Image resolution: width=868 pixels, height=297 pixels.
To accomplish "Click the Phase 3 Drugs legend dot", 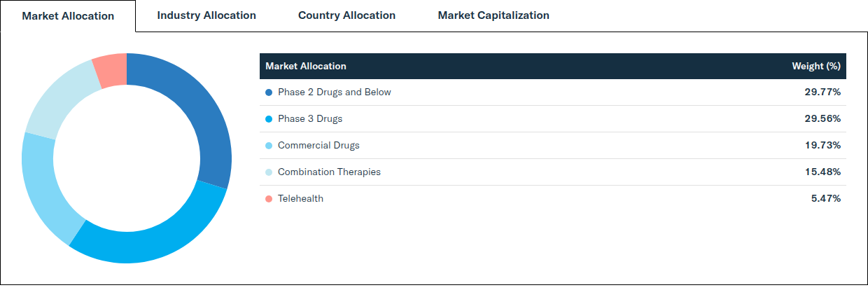I will click(x=269, y=119).
